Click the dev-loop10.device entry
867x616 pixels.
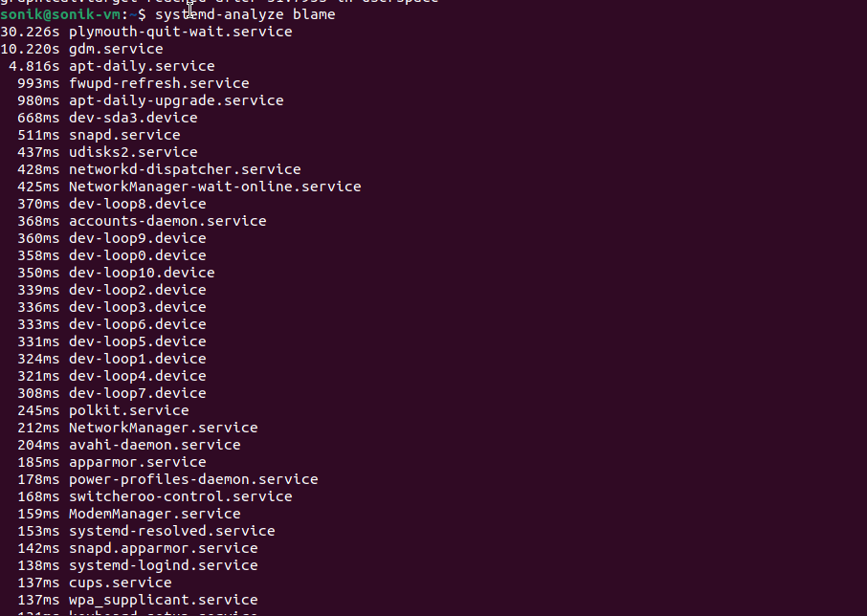[x=142, y=273]
